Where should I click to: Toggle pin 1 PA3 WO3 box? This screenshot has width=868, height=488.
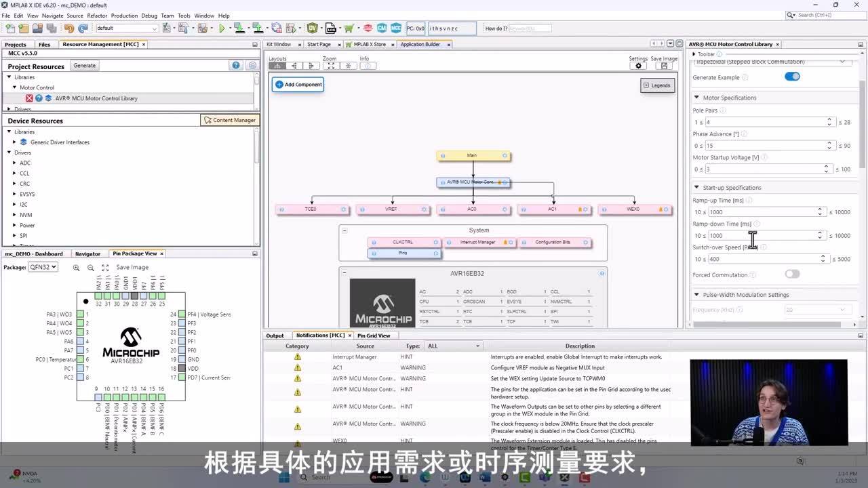point(80,314)
